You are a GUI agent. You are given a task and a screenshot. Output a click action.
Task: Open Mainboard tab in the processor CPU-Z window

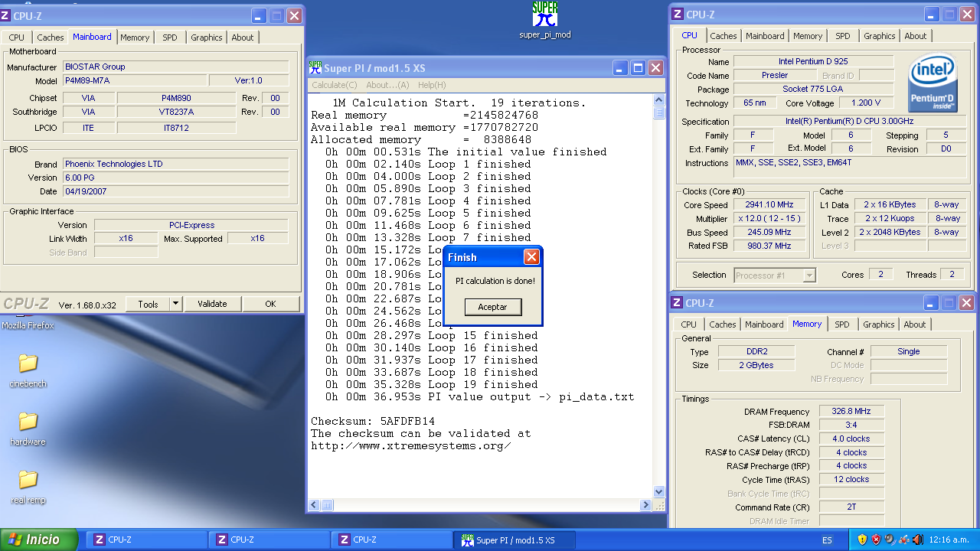point(765,36)
